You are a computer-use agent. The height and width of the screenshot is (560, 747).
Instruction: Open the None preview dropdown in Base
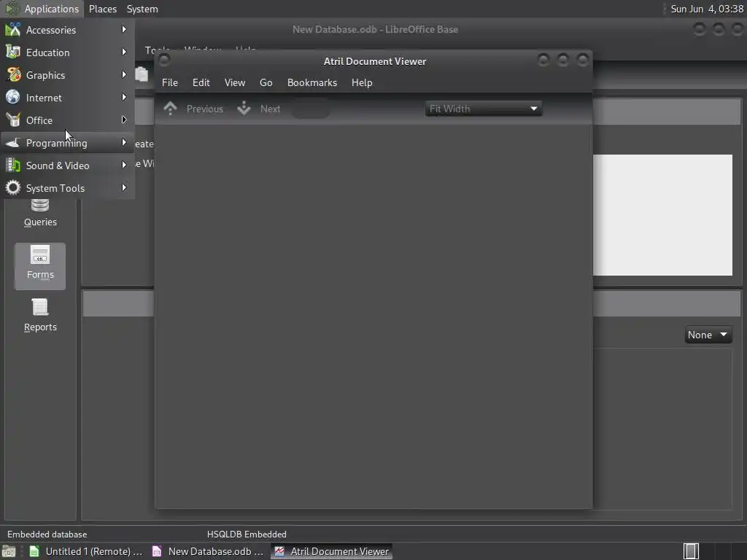click(708, 335)
